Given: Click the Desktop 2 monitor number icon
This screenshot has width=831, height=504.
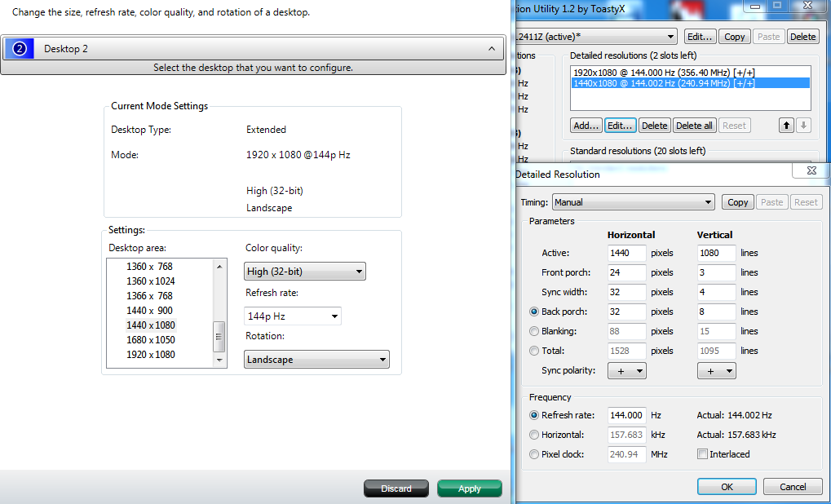Looking at the screenshot, I should [x=20, y=49].
